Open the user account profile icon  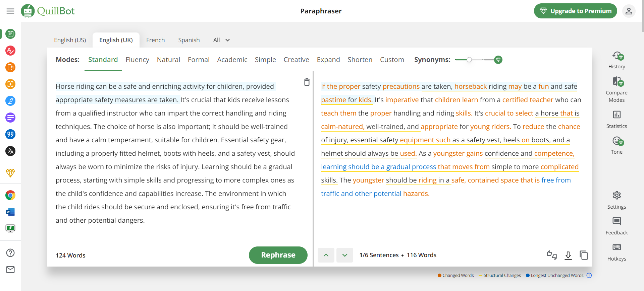pos(629,11)
